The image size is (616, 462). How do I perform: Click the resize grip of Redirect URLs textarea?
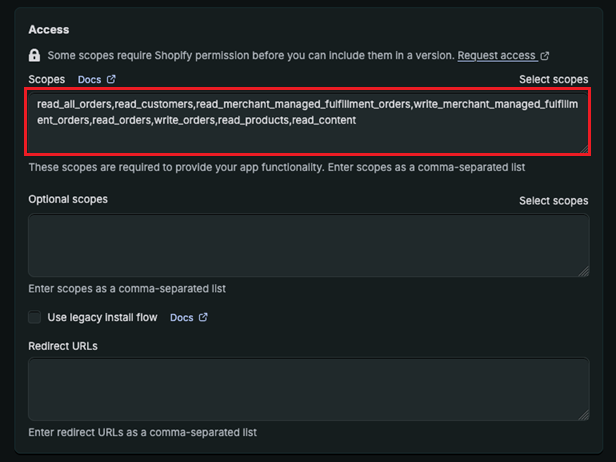click(x=583, y=414)
